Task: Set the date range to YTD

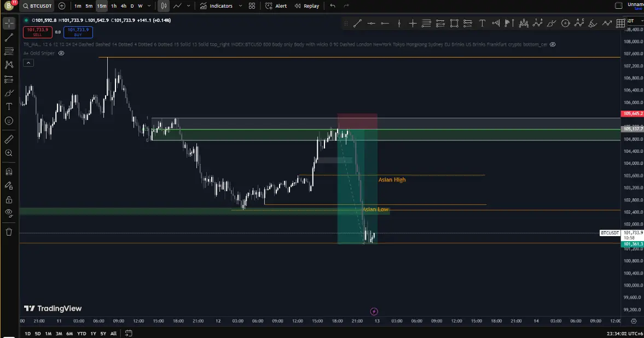Action: tap(82, 334)
